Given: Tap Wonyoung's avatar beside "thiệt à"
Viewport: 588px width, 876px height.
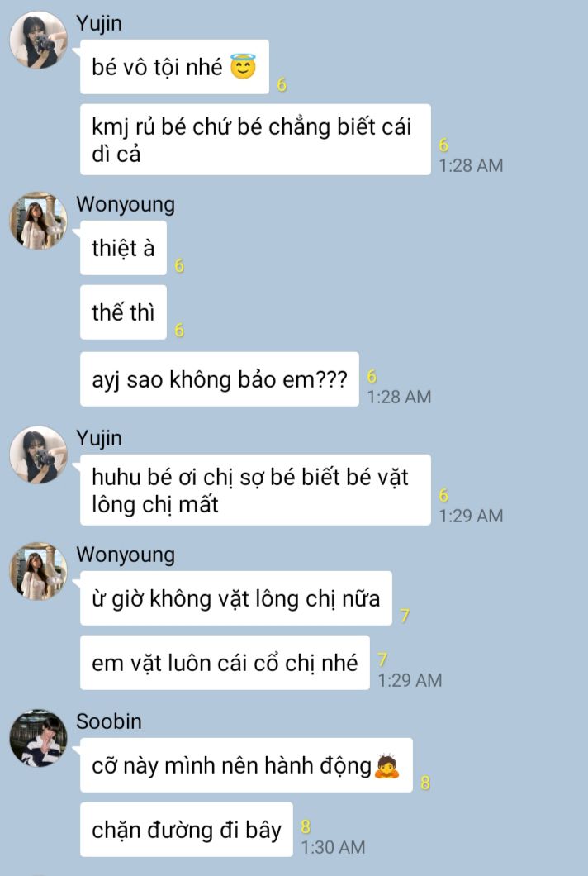Looking at the screenshot, I should (39, 221).
